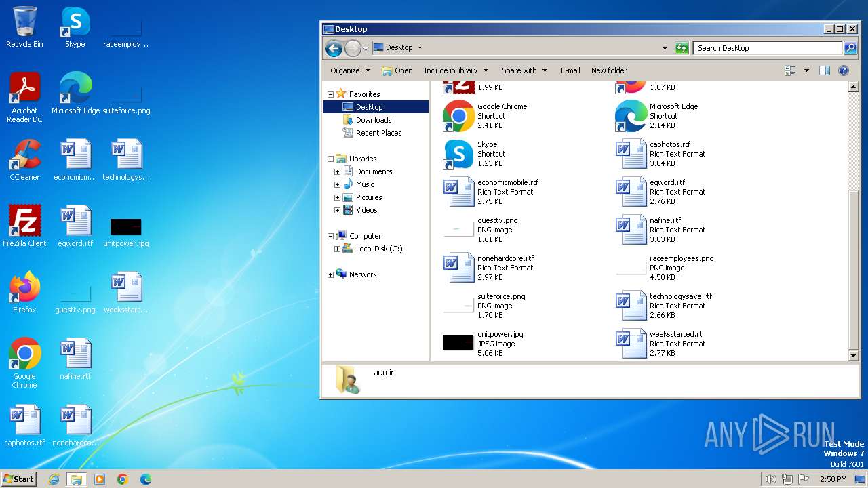Viewport: 868px width, 488px height.
Task: Click the New folder toolbar button
Action: pos(609,70)
